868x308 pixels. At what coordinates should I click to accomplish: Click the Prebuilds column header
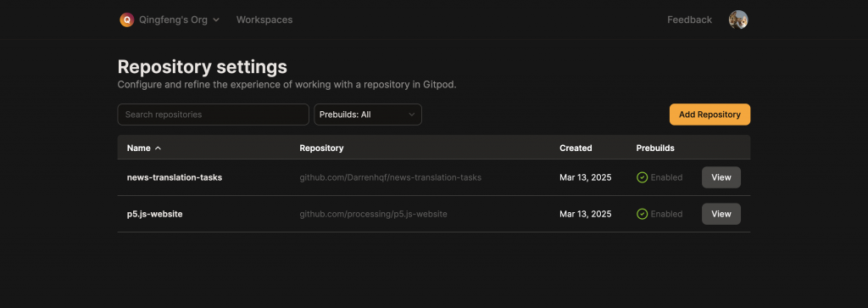pos(655,148)
